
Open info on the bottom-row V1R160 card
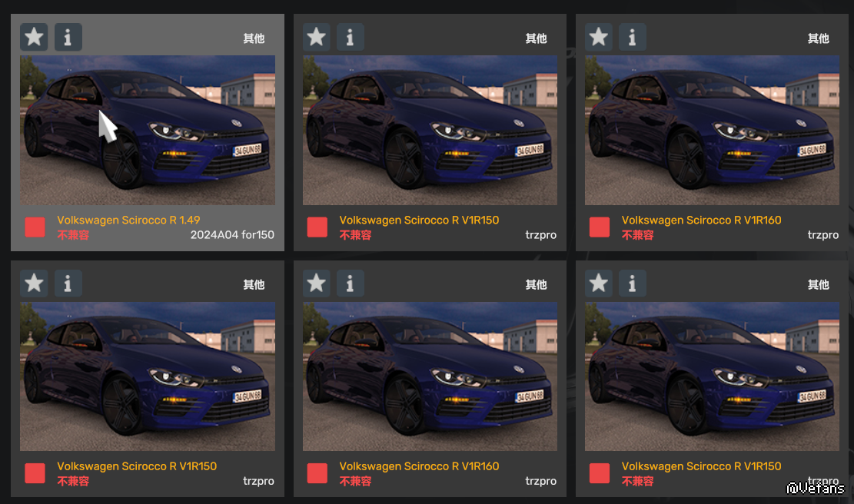351,283
